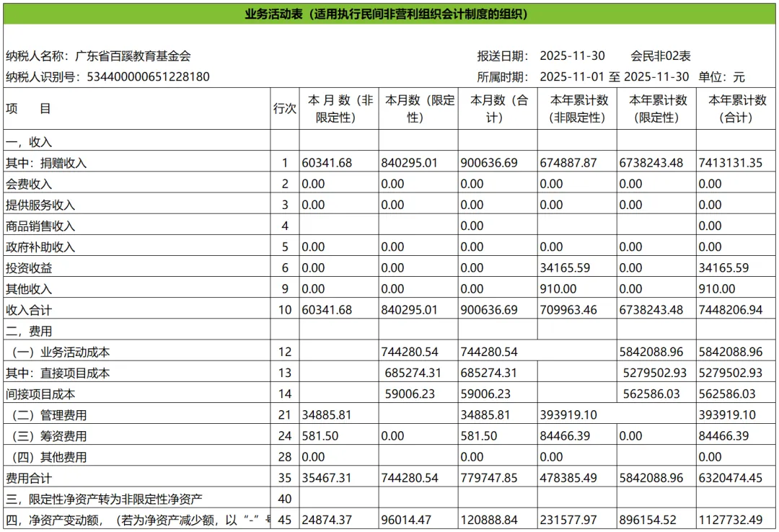
Task: Click 840295.01 in the 收入合计 row
Action: pyautogui.click(x=410, y=310)
